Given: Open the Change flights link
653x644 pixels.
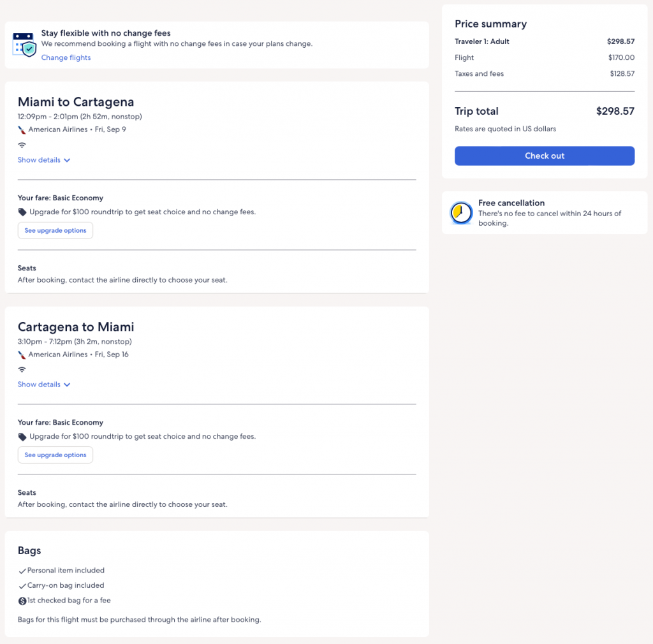Looking at the screenshot, I should point(66,58).
